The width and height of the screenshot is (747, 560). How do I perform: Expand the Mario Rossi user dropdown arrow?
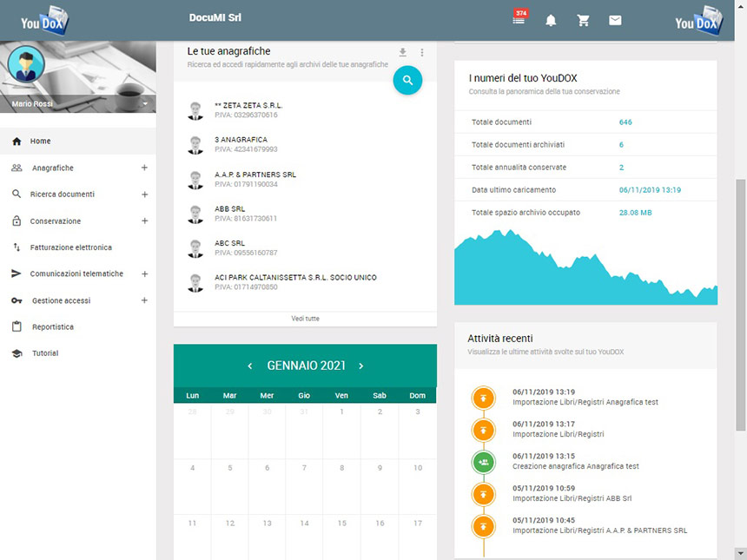point(145,104)
